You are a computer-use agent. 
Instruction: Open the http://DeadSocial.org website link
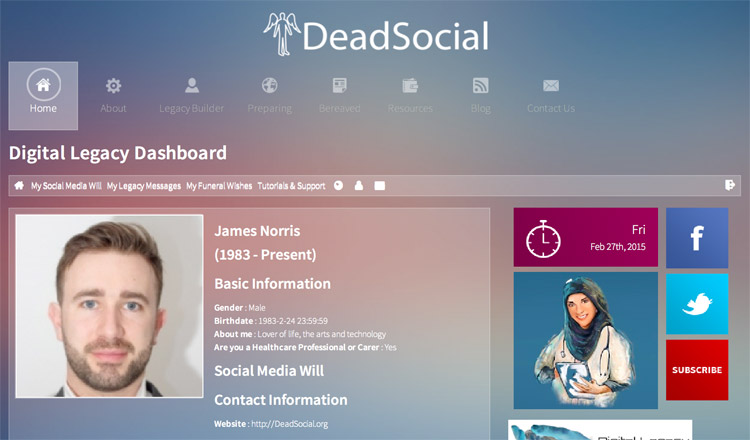(289, 424)
